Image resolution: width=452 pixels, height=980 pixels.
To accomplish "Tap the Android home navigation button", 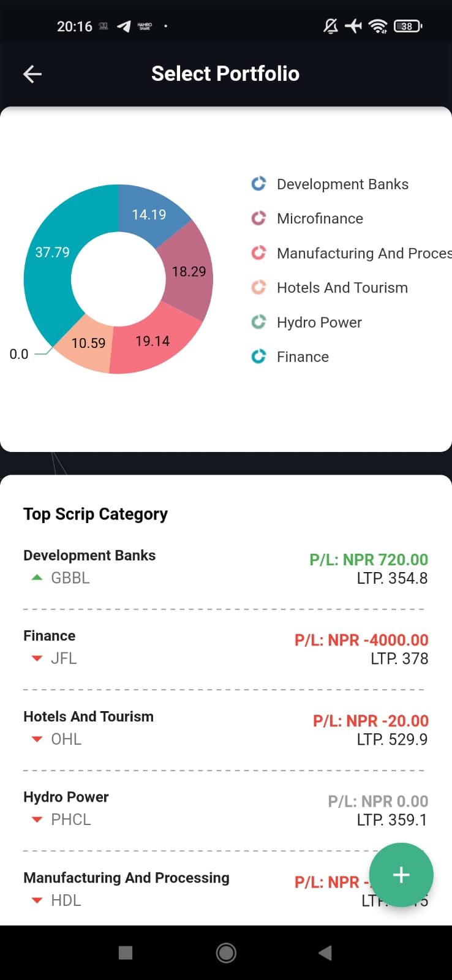I will (x=226, y=952).
